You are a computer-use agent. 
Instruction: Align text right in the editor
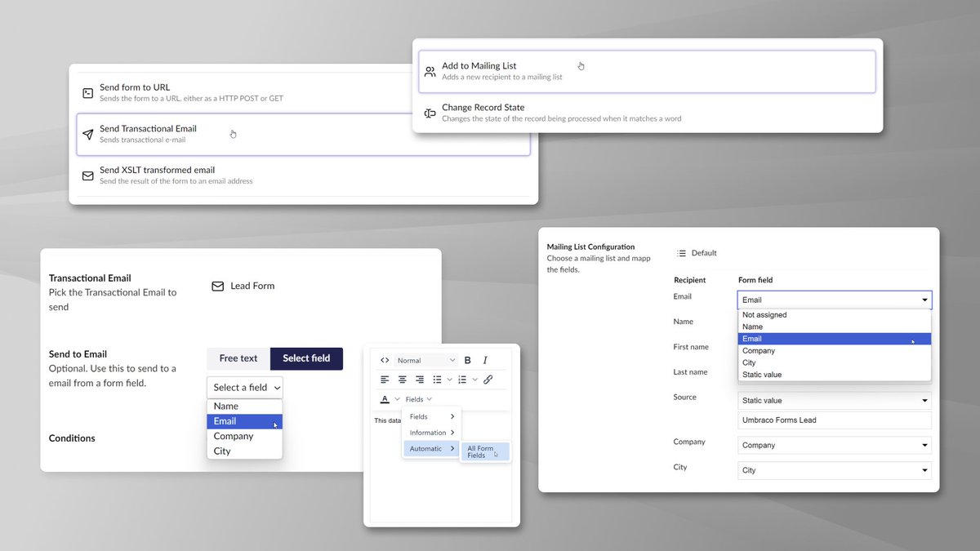pos(419,380)
